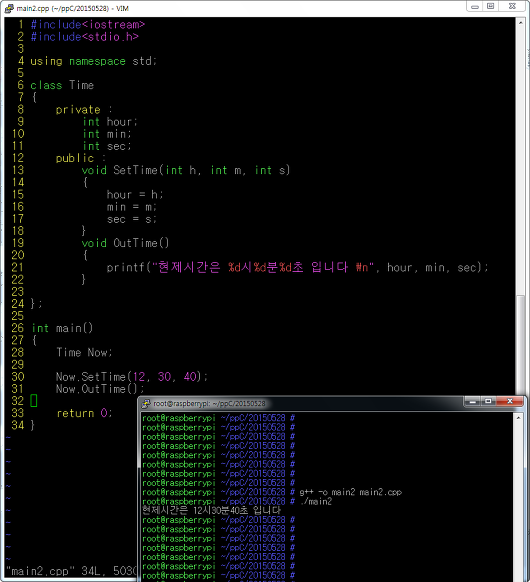This screenshot has height=582, width=530.
Task: Maximize the root@raspberrypi terminal window
Action: 488,401
